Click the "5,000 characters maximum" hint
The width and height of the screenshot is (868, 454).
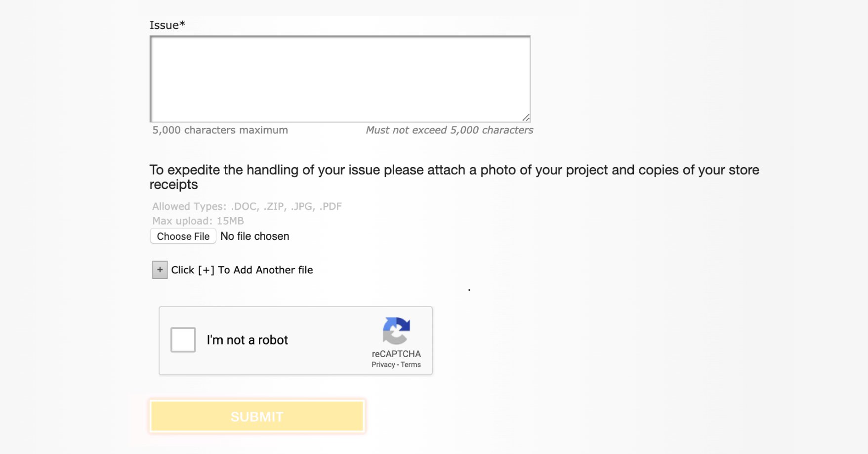click(x=220, y=130)
